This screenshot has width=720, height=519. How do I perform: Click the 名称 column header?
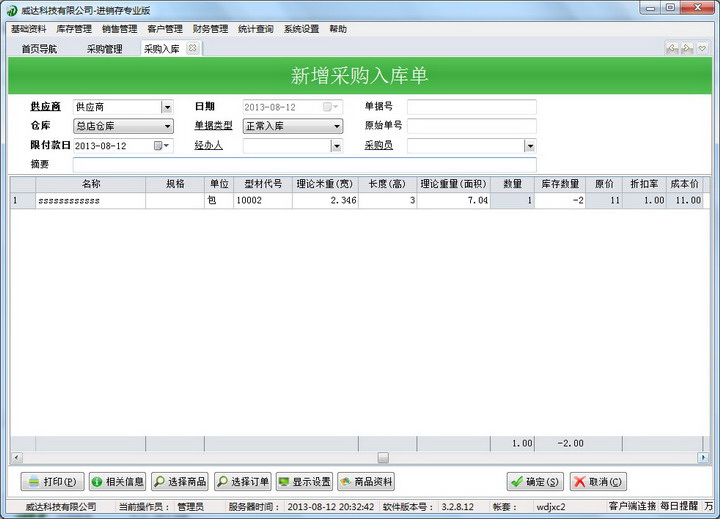[91, 184]
